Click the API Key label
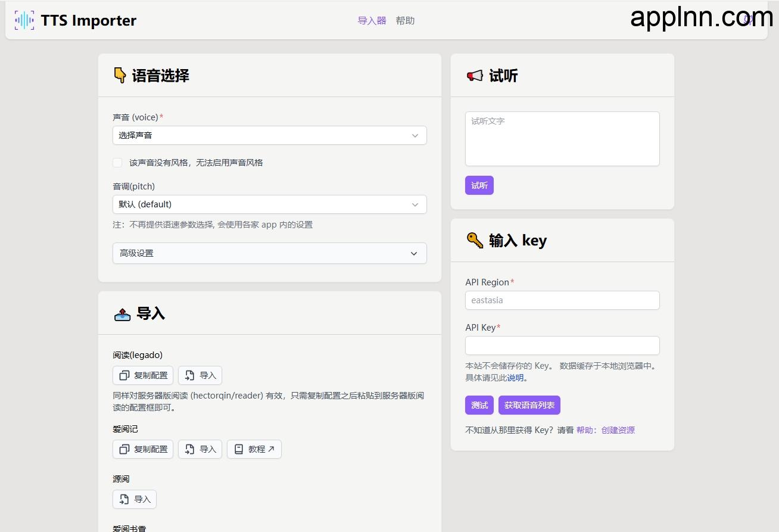 pos(481,328)
